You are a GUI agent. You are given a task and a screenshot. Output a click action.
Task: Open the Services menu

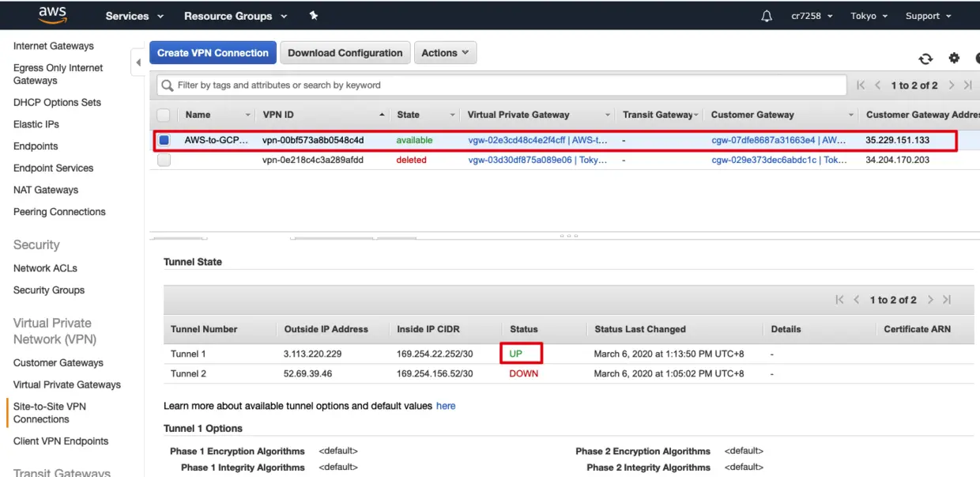[134, 16]
